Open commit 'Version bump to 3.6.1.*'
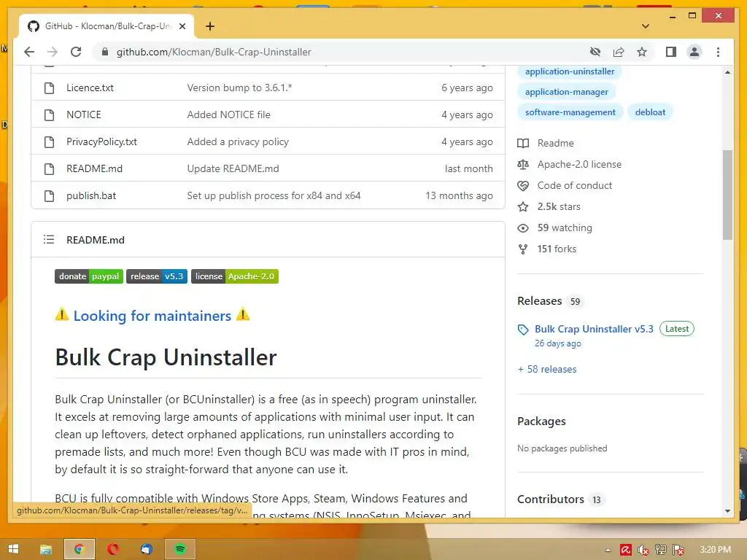Screen dimensions: 747x560 click(x=239, y=87)
